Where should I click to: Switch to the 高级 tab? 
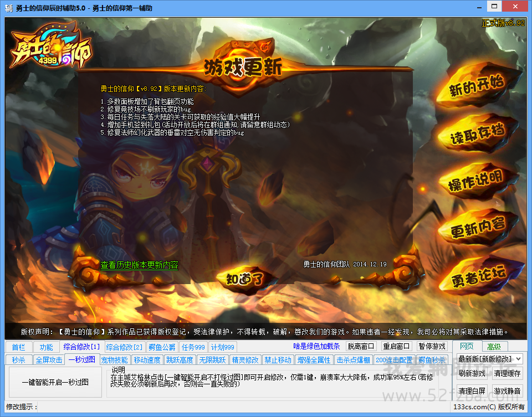point(494,347)
